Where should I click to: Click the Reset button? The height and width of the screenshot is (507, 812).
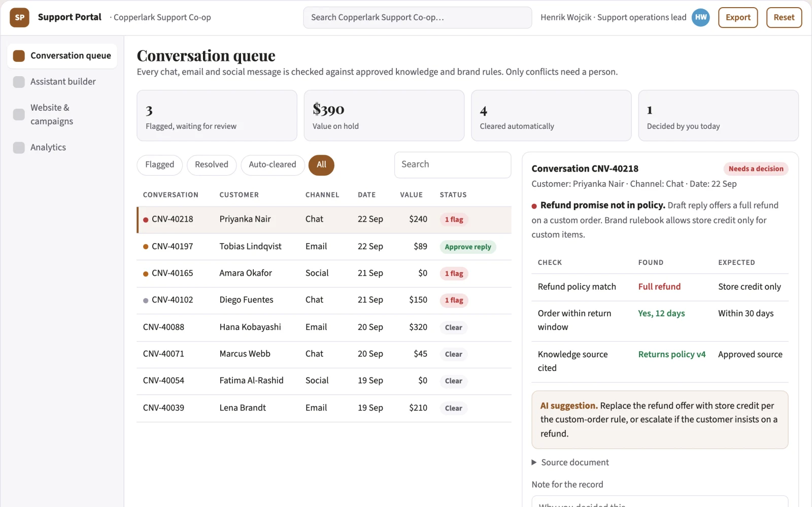tap(784, 17)
